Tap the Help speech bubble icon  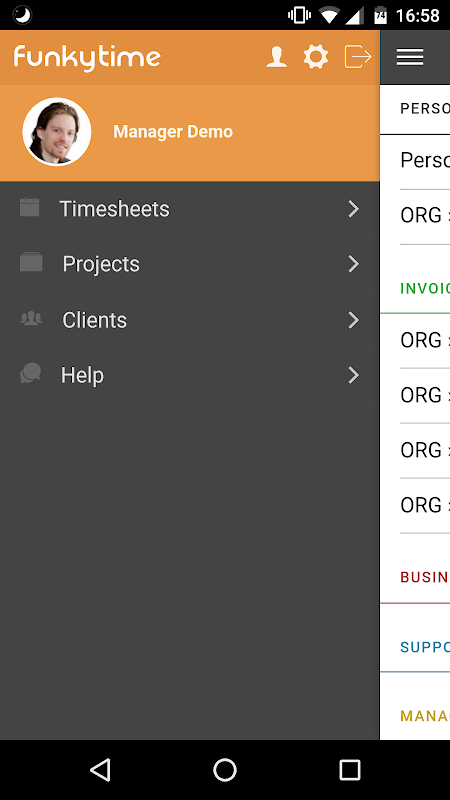(x=31, y=373)
